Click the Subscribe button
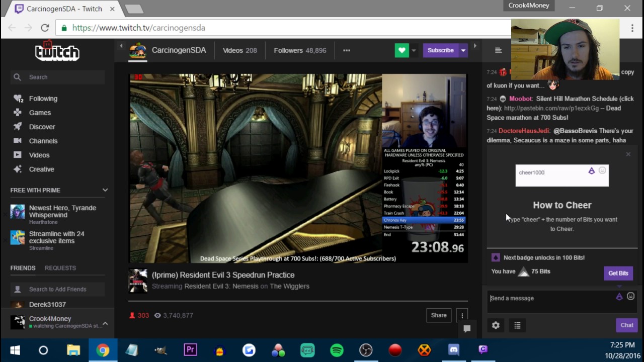The image size is (644, 362). tap(440, 50)
